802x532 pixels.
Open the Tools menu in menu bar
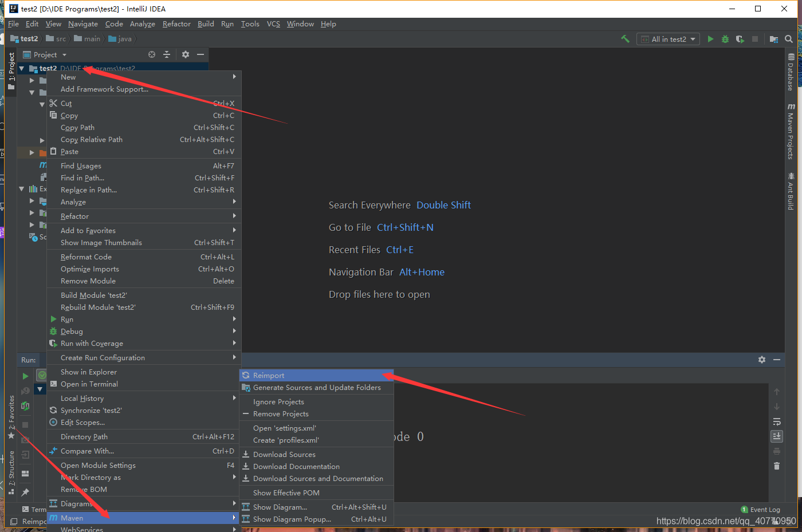(x=250, y=24)
